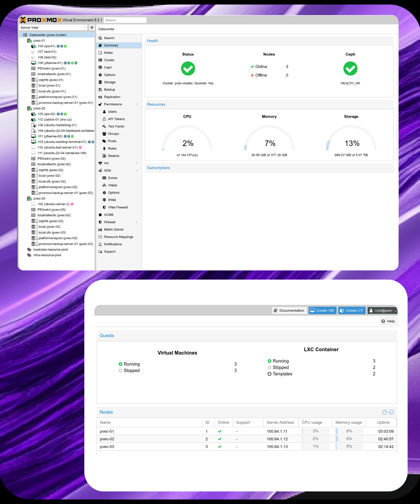
Task: Click the Realms address-book icon
Action: pyautogui.click(x=104, y=156)
